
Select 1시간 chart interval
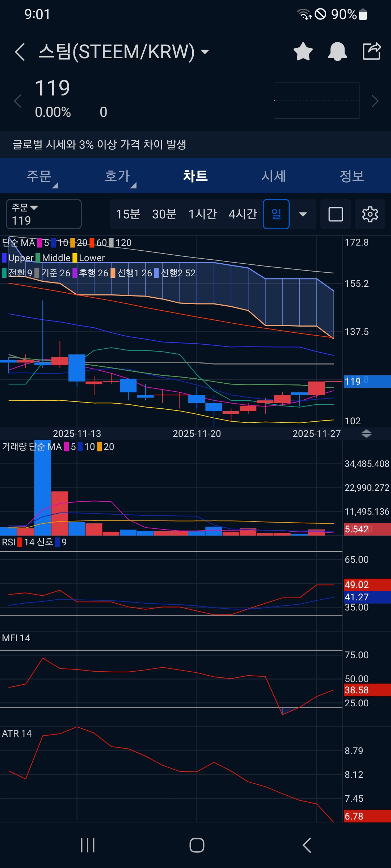click(x=203, y=214)
